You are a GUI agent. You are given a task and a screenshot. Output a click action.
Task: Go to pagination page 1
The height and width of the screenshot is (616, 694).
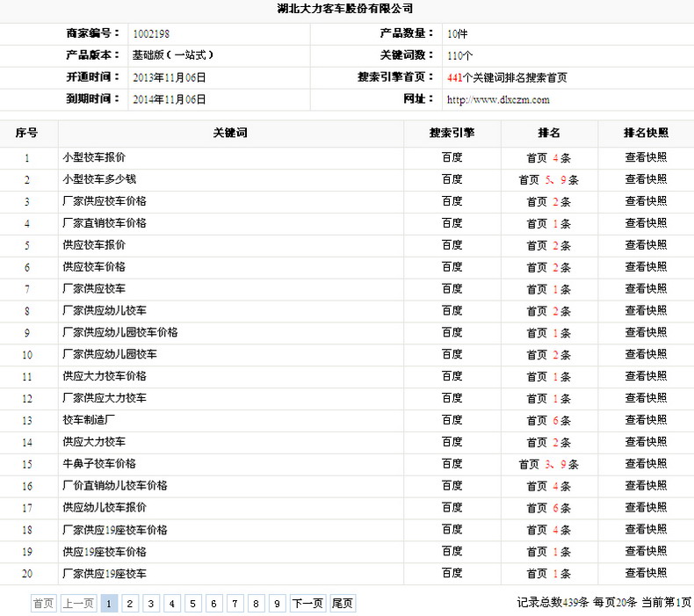109,604
